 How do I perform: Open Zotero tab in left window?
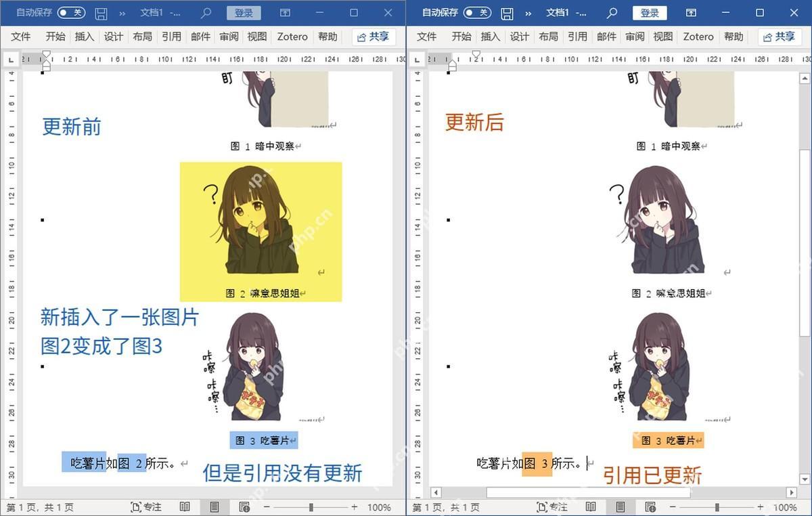292,37
